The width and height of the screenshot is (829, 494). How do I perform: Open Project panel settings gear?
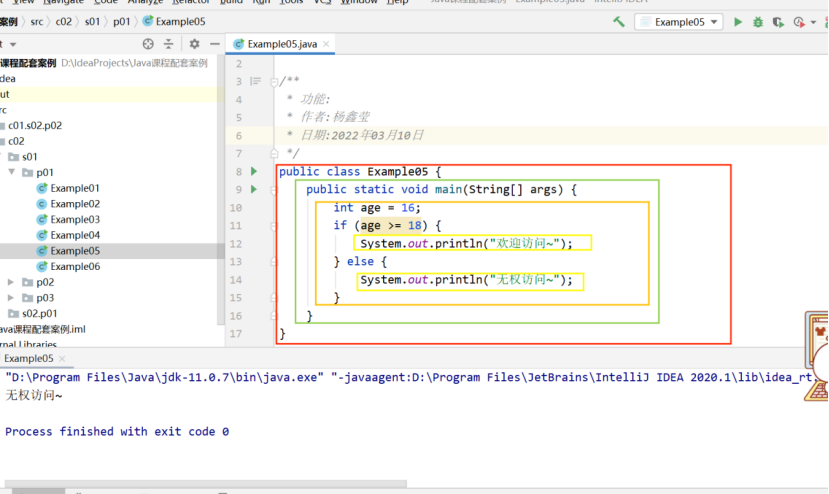(x=195, y=44)
